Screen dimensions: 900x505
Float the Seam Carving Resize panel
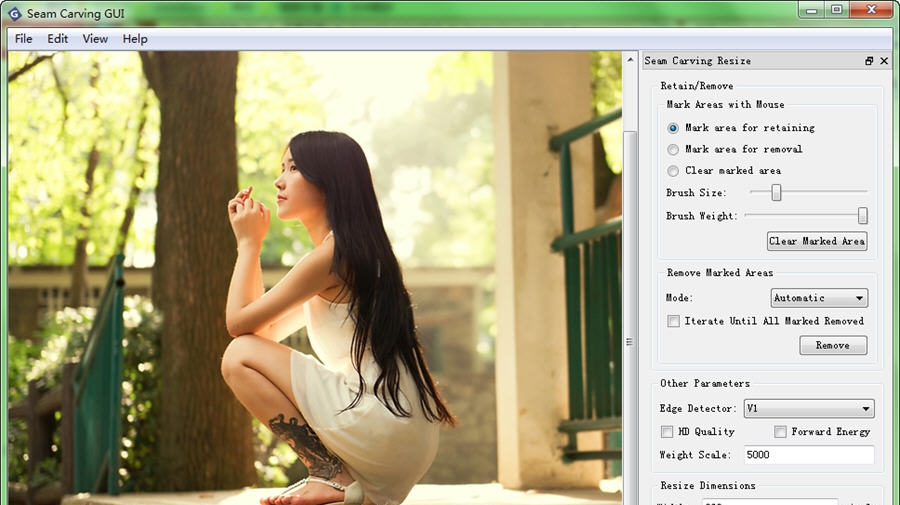point(869,61)
